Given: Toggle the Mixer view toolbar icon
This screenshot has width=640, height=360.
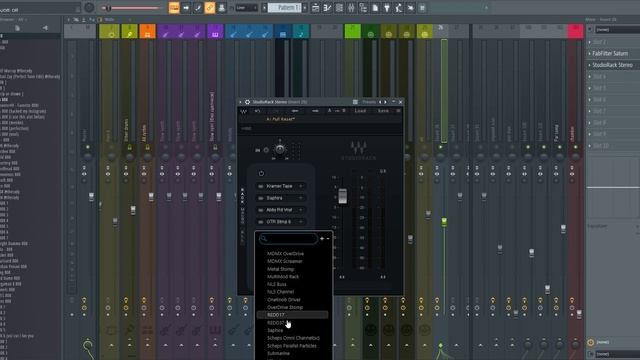Looking at the screenshot, I should 351,8.
